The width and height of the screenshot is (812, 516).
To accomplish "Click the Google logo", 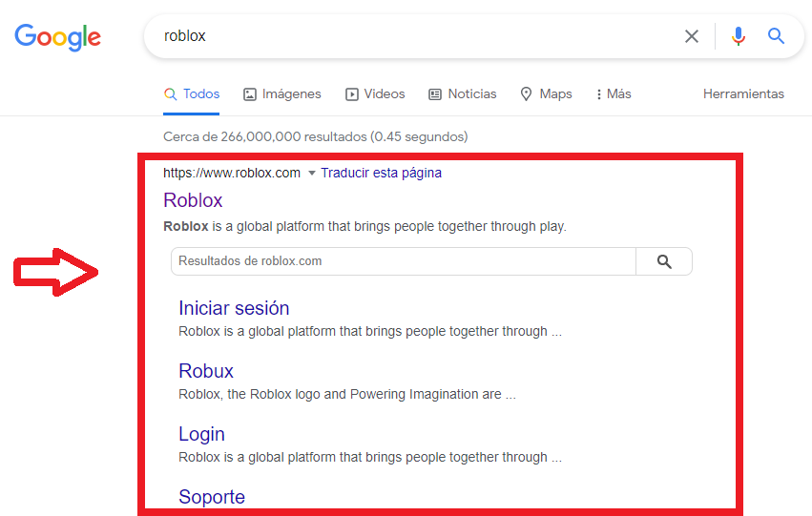I will tap(57, 37).
